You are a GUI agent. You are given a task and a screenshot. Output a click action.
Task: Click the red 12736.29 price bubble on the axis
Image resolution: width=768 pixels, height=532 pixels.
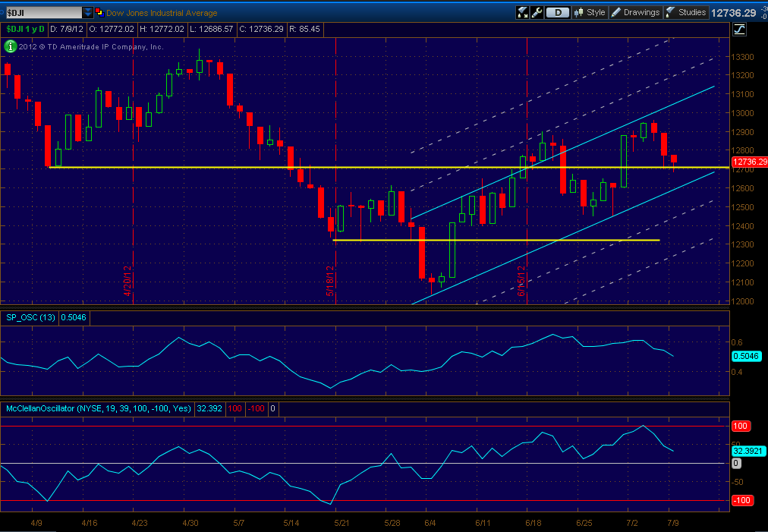click(749, 162)
